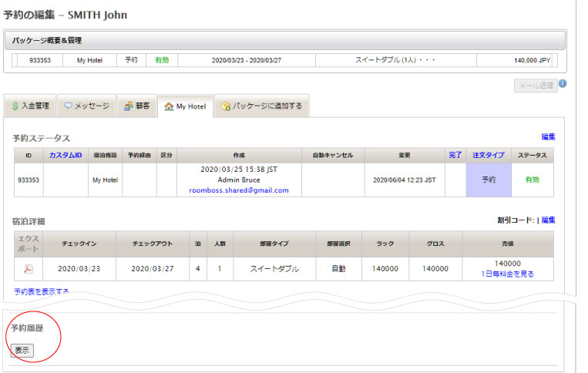This screenshot has width=588, height=373.
Task: Click the 予約表を表示する link
Action: pyautogui.click(x=42, y=291)
